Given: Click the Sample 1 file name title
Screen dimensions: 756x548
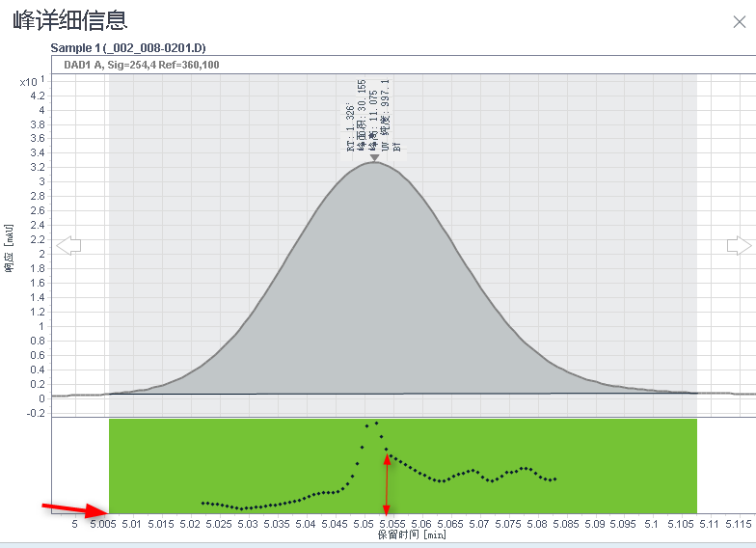Looking at the screenshot, I should 128,48.
